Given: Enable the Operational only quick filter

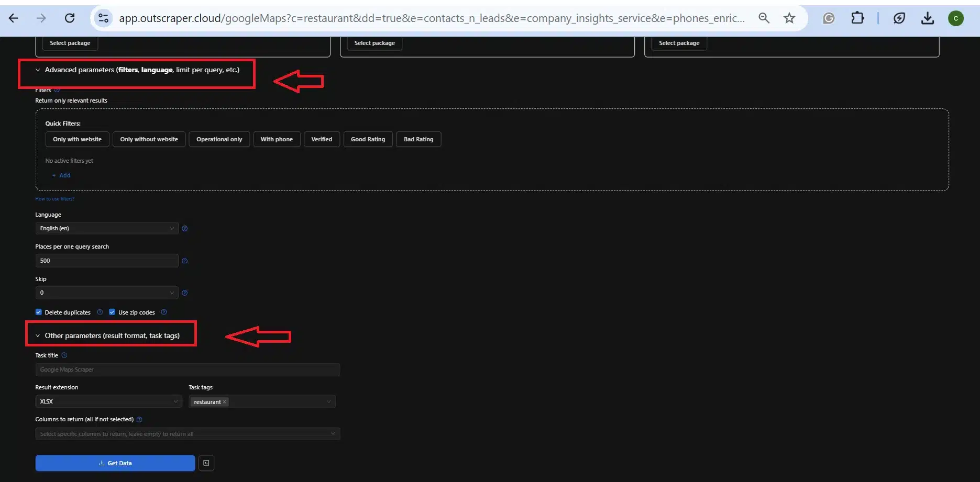Looking at the screenshot, I should pyautogui.click(x=219, y=139).
